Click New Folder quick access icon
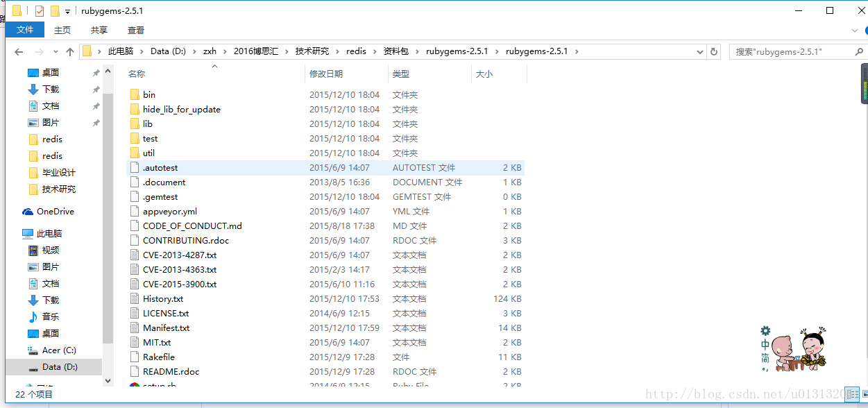 (x=55, y=11)
